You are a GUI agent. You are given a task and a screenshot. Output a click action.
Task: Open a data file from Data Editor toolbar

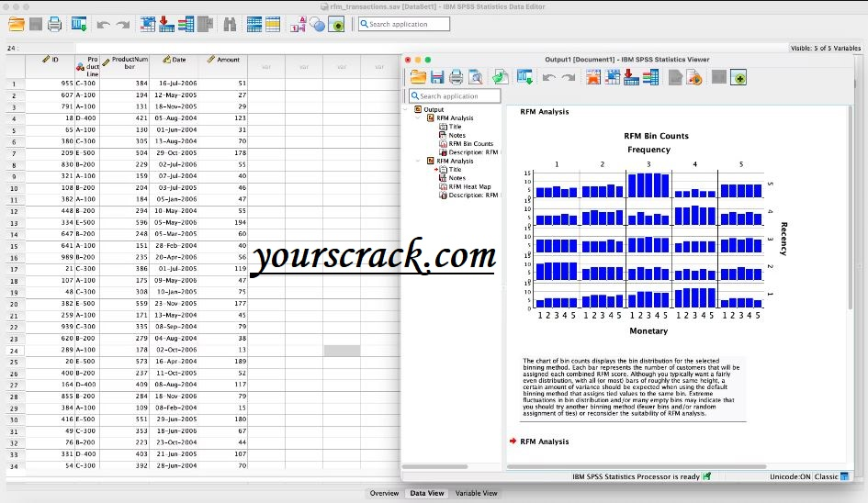click(17, 25)
